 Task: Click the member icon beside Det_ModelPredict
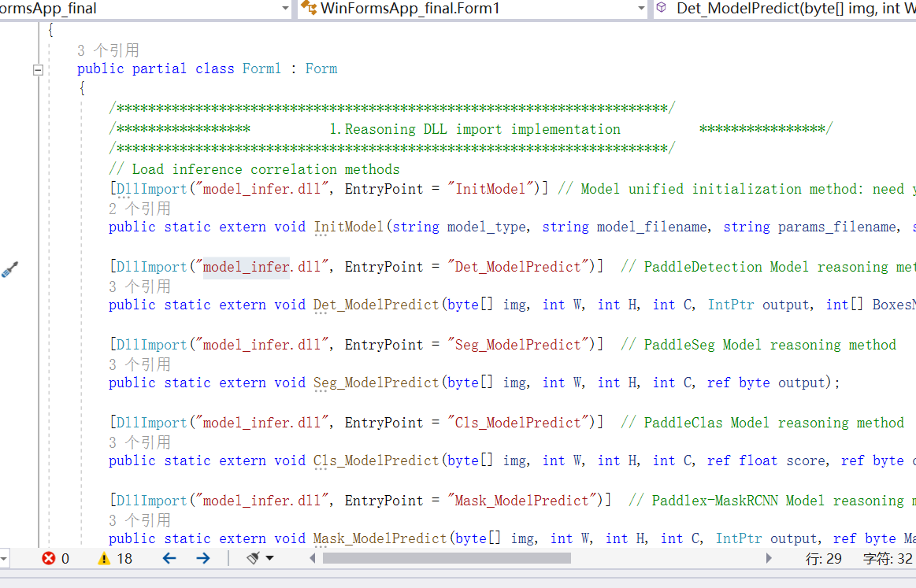[x=662, y=9]
